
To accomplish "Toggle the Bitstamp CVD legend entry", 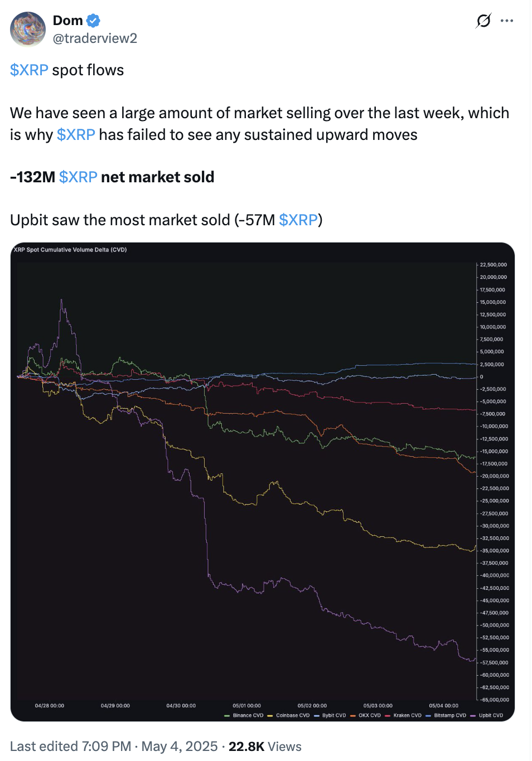I will click(449, 715).
